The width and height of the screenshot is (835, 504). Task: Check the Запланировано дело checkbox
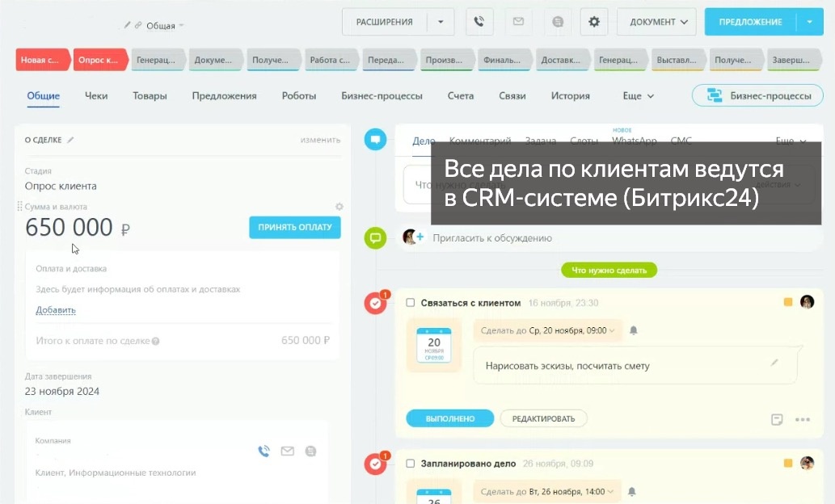coord(410,464)
